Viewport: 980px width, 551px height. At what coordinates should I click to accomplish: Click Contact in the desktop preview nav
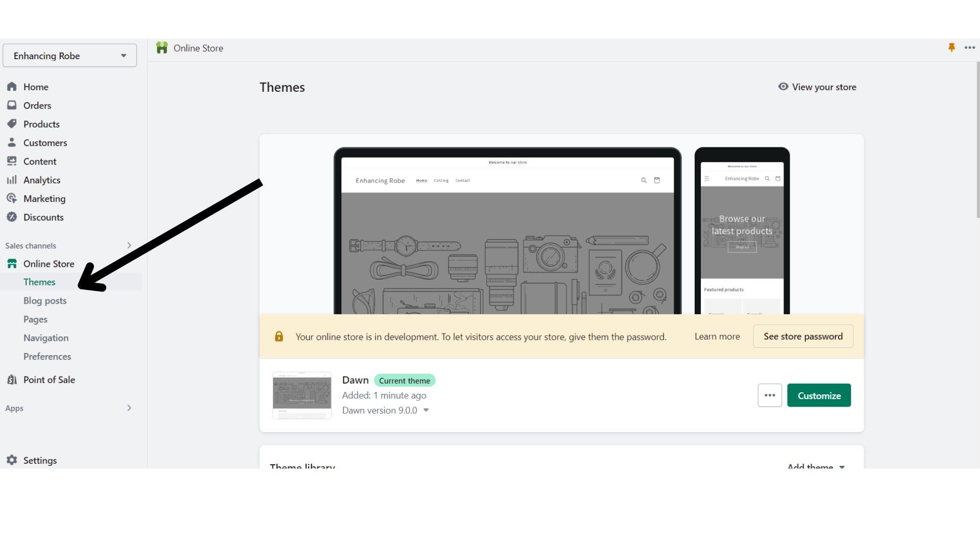click(x=462, y=181)
